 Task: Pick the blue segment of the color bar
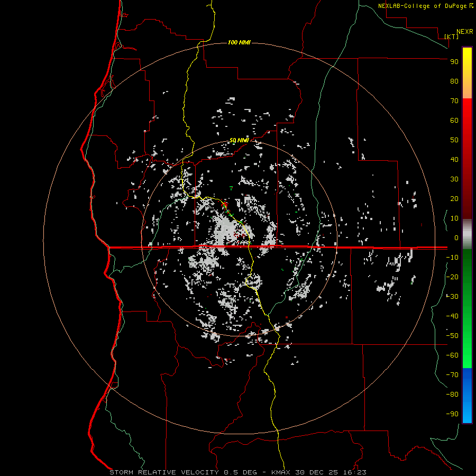[467, 396]
